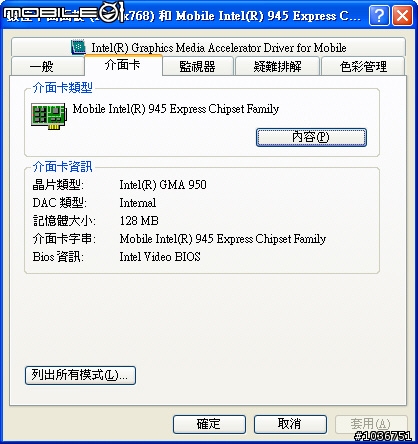Go to the 疑難排解 tab
This screenshot has height=444, width=418.
277,66
